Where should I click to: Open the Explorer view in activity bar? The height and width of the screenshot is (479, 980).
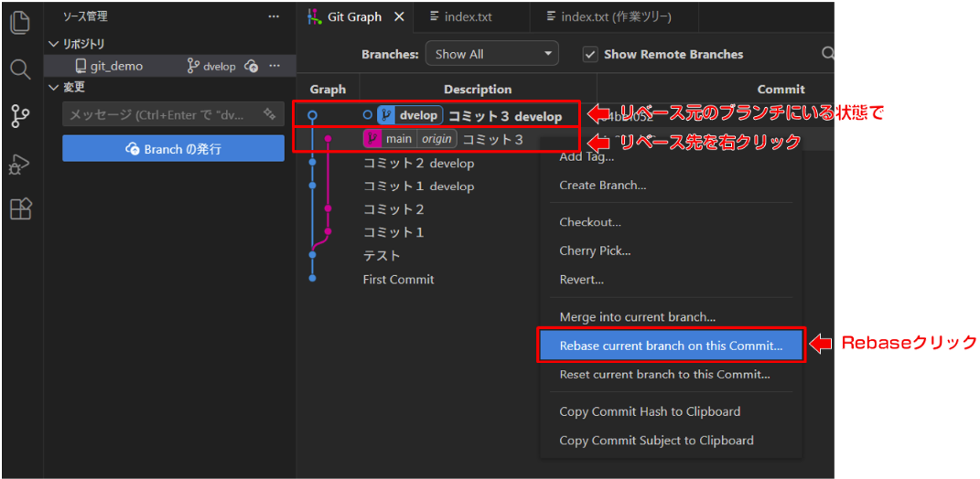pos(19,22)
